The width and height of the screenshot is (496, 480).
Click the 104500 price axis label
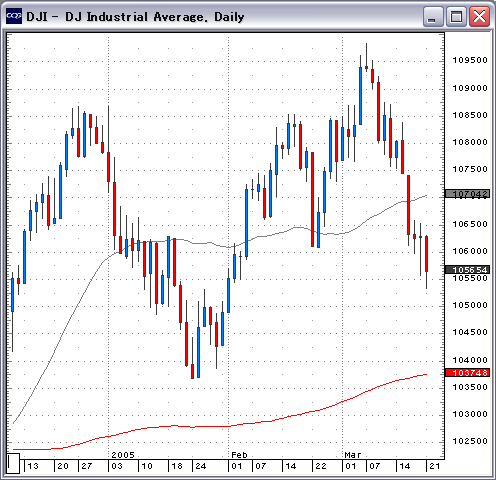pos(470,332)
